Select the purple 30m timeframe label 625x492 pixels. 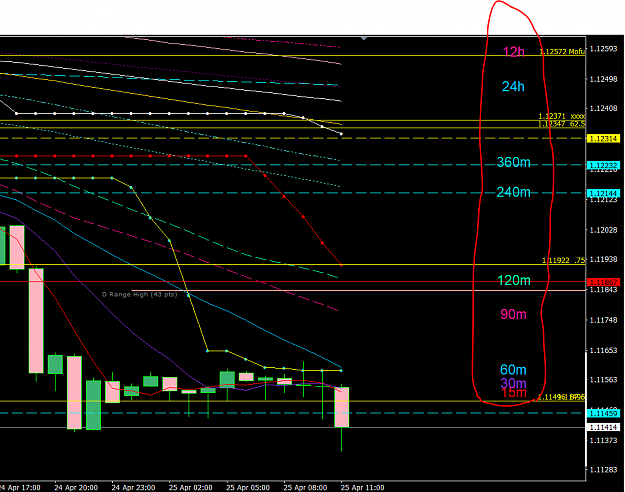(x=513, y=383)
